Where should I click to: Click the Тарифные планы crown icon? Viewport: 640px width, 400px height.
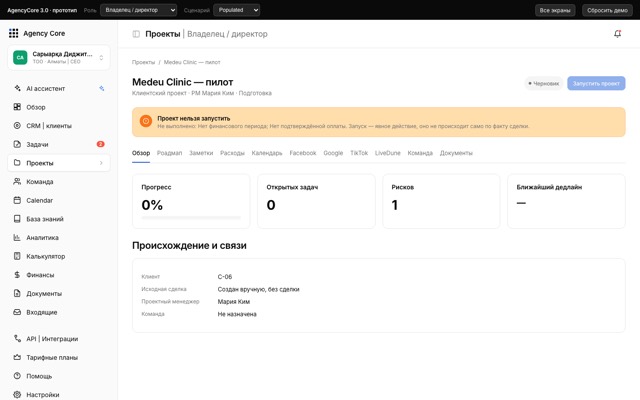point(17,357)
